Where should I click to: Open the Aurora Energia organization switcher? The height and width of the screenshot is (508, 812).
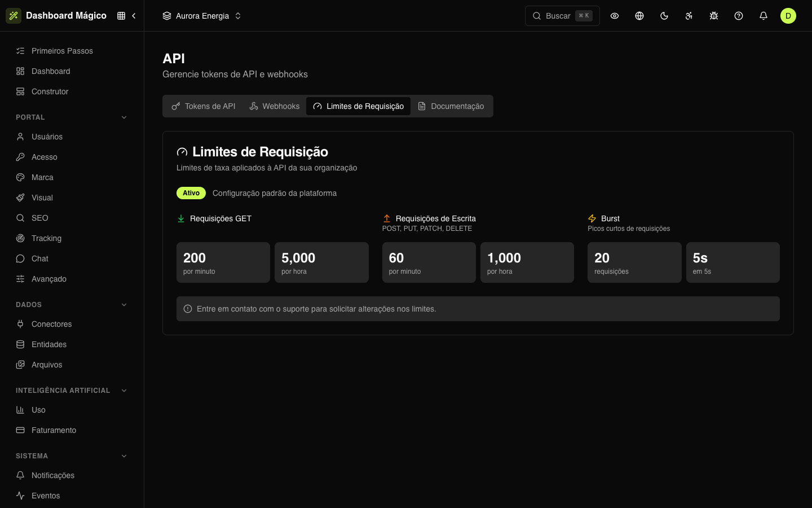click(202, 16)
